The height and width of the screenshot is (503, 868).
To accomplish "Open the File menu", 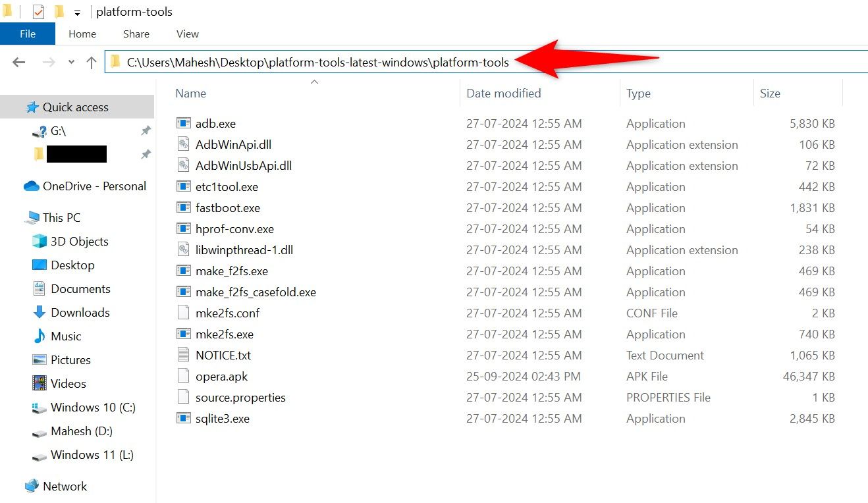I will pos(27,34).
